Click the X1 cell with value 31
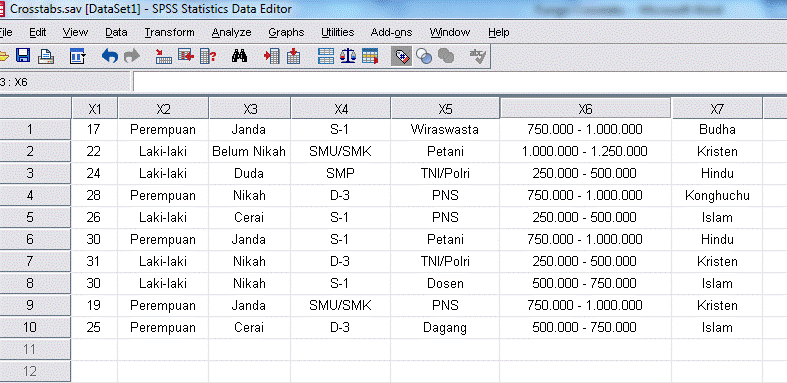 [x=94, y=262]
